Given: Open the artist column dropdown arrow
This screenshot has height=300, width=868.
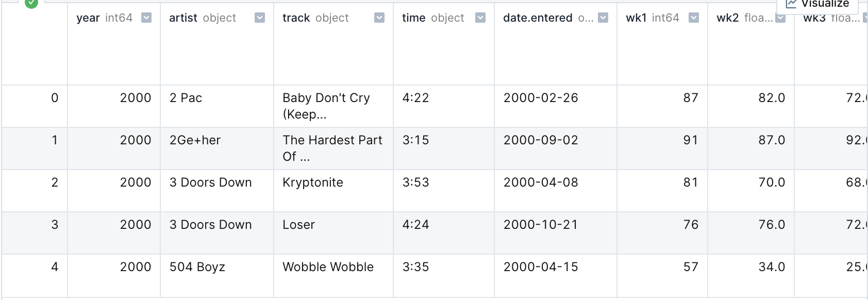Looking at the screenshot, I should point(260,18).
